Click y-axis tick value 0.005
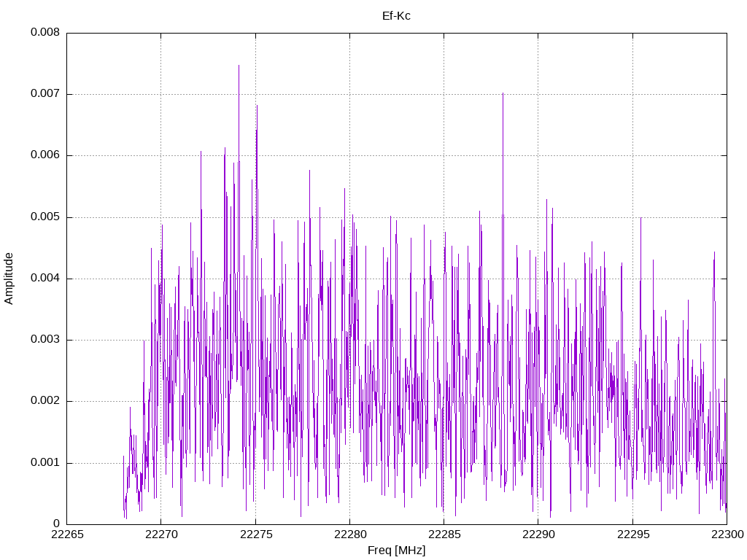 [x=45, y=217]
